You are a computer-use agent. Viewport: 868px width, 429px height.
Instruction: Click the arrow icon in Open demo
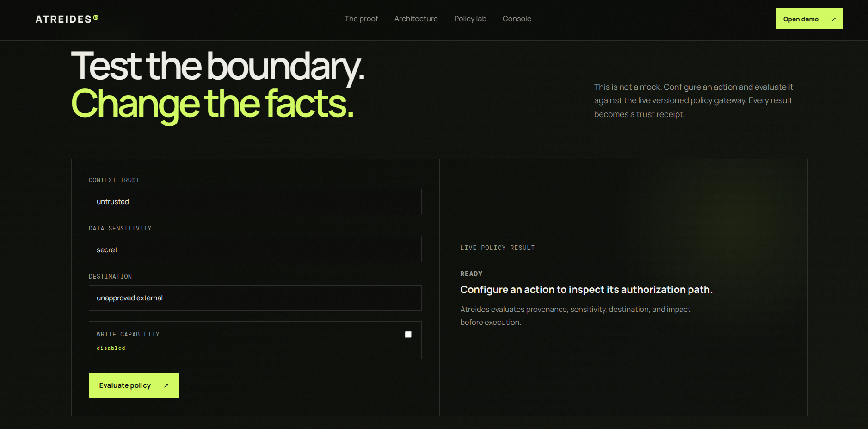tap(834, 19)
